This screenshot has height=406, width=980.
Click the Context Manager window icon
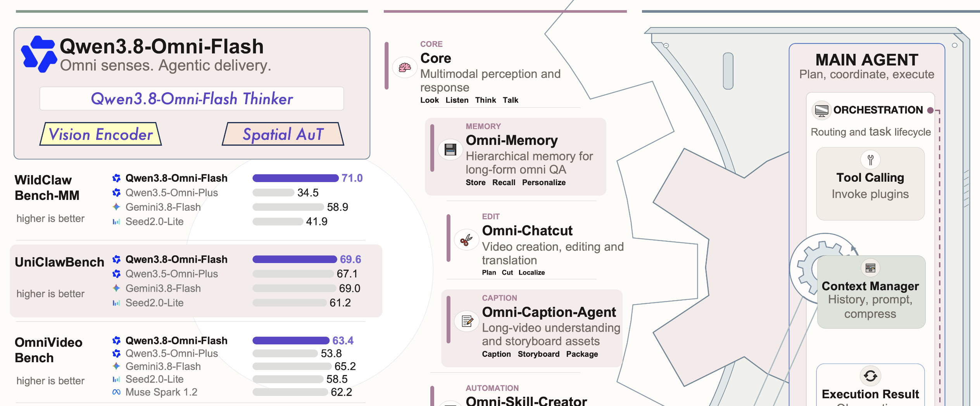pos(870,268)
